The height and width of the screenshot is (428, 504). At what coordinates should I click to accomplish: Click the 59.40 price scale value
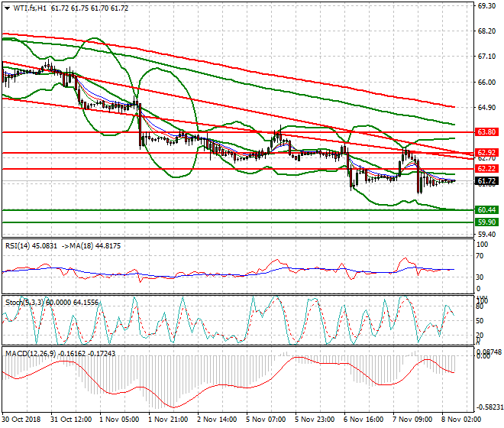tap(486, 235)
